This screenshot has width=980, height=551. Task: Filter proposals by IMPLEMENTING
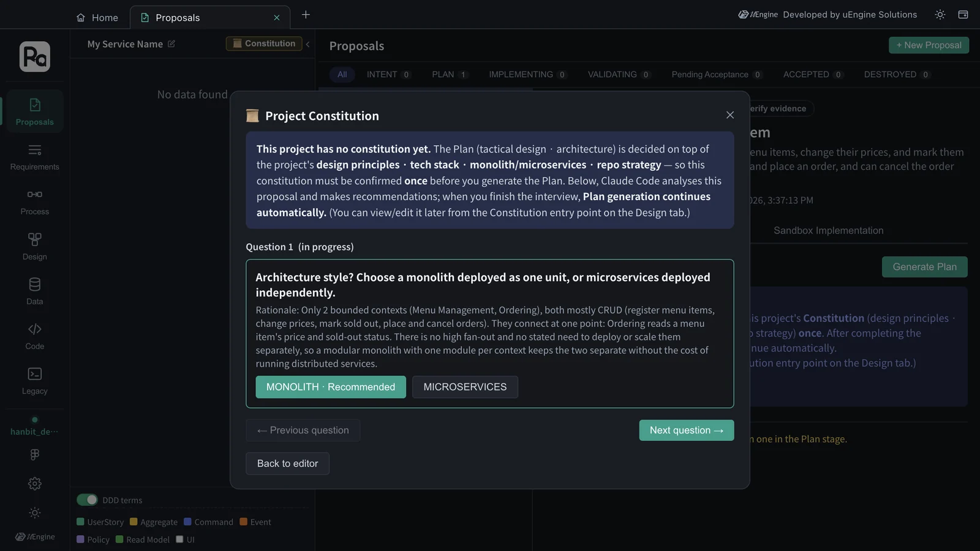pyautogui.click(x=527, y=75)
